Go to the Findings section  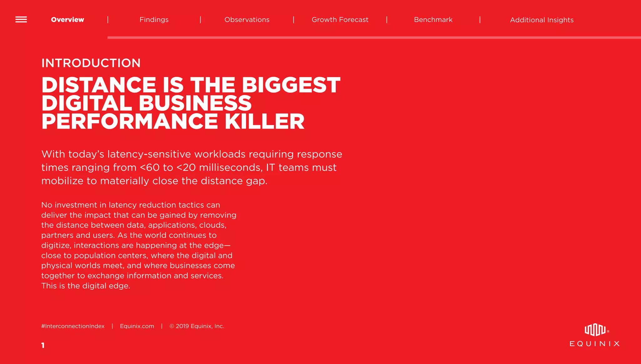pyautogui.click(x=154, y=20)
